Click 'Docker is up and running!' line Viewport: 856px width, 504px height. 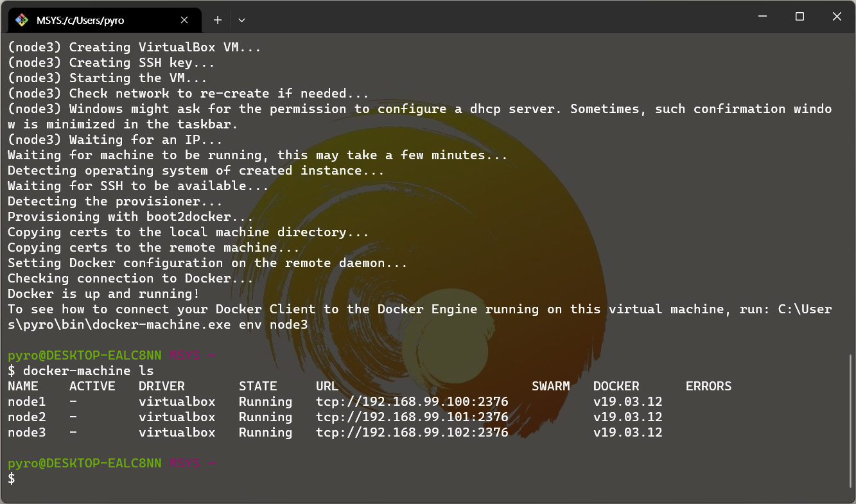104,294
